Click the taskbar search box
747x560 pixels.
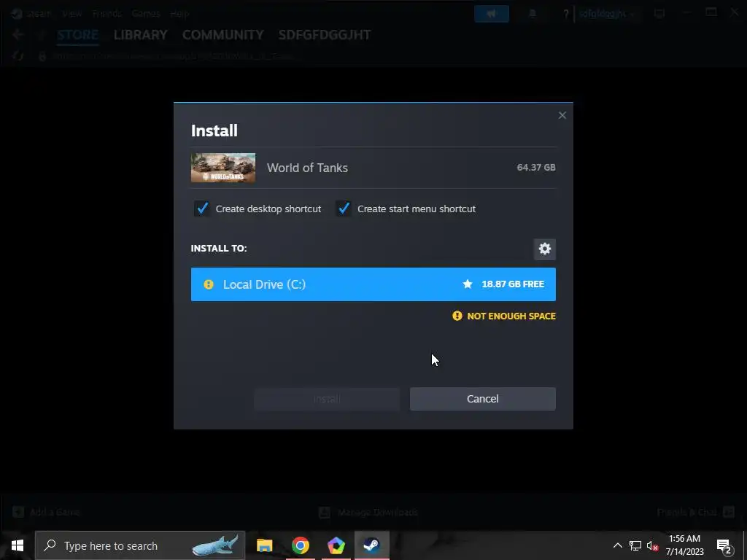click(x=140, y=545)
